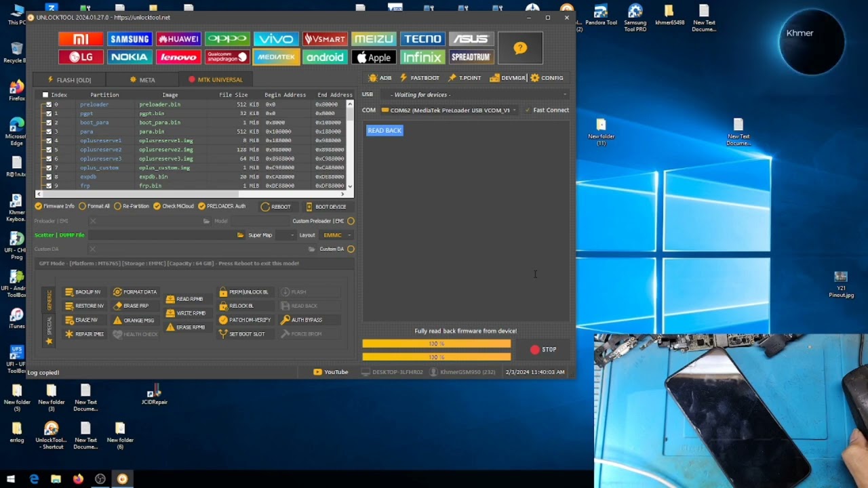Select the Nokia brand logo
Screen dimensions: 868x488
click(x=130, y=57)
